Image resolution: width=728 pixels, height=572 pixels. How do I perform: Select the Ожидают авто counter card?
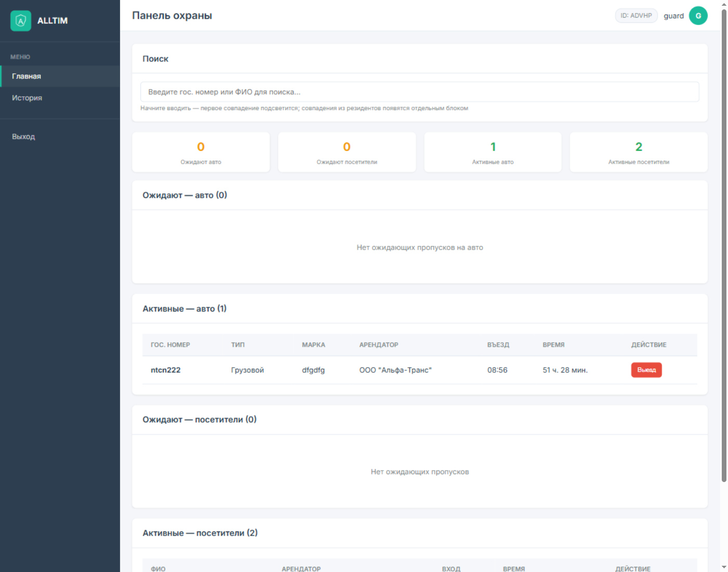pos(201,152)
